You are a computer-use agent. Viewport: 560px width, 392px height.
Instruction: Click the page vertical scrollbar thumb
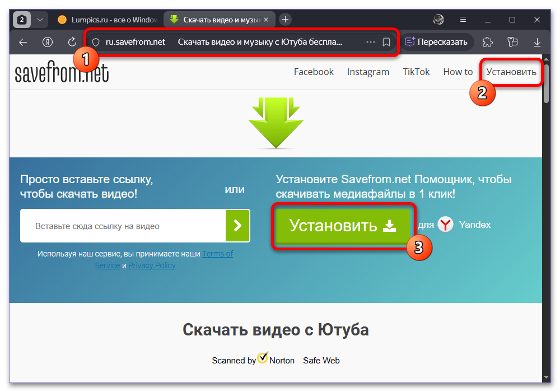[546, 82]
